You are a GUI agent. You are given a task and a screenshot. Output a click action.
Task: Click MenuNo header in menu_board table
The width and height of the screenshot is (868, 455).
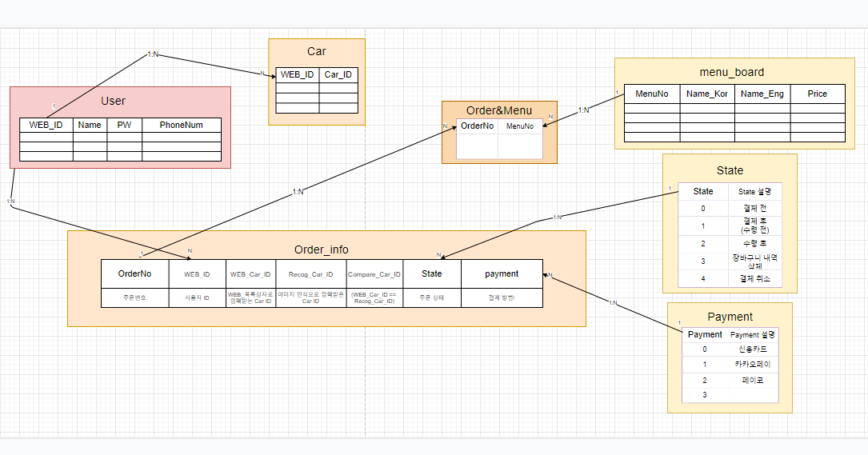pyautogui.click(x=652, y=94)
